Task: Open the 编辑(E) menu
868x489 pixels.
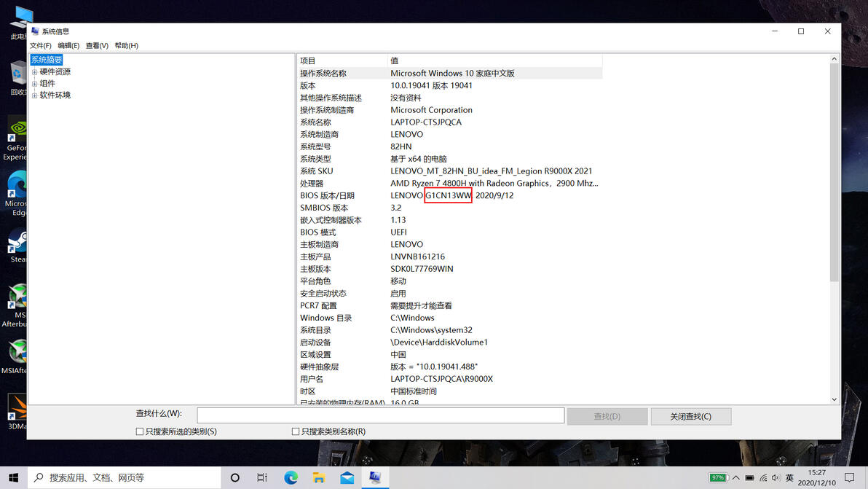Action: (68, 45)
